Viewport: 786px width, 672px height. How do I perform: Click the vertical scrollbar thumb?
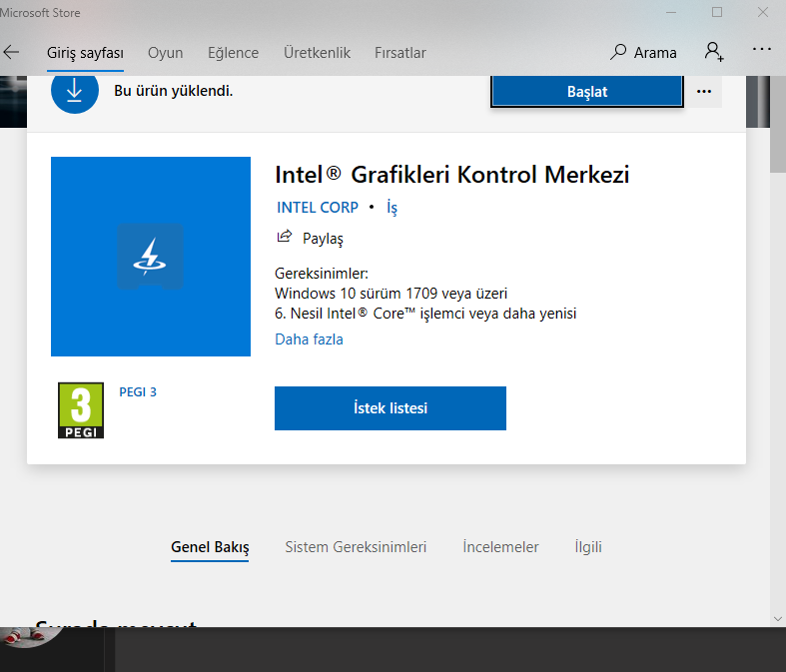click(x=778, y=124)
